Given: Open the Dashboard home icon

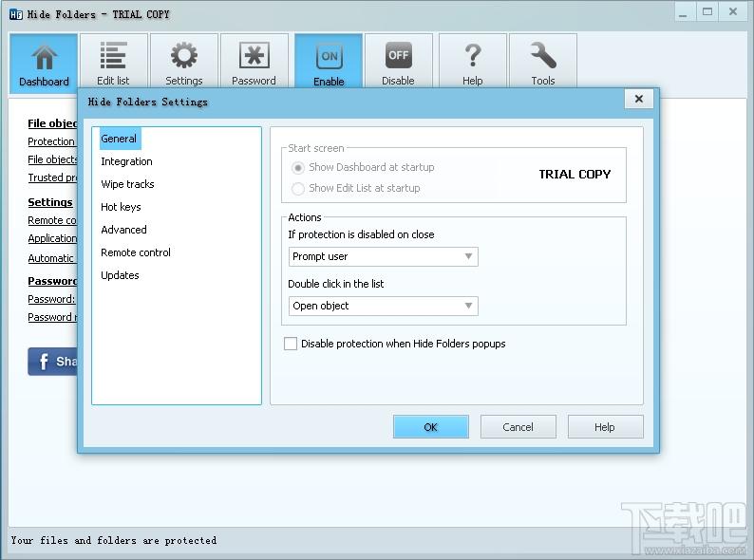Looking at the screenshot, I should tap(44, 64).
